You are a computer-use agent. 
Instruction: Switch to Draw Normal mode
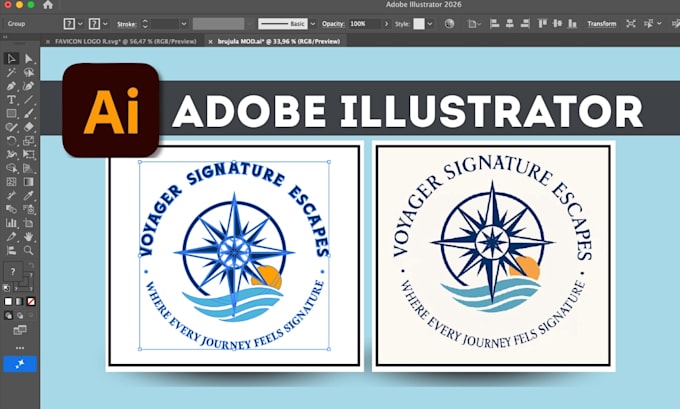(8, 316)
